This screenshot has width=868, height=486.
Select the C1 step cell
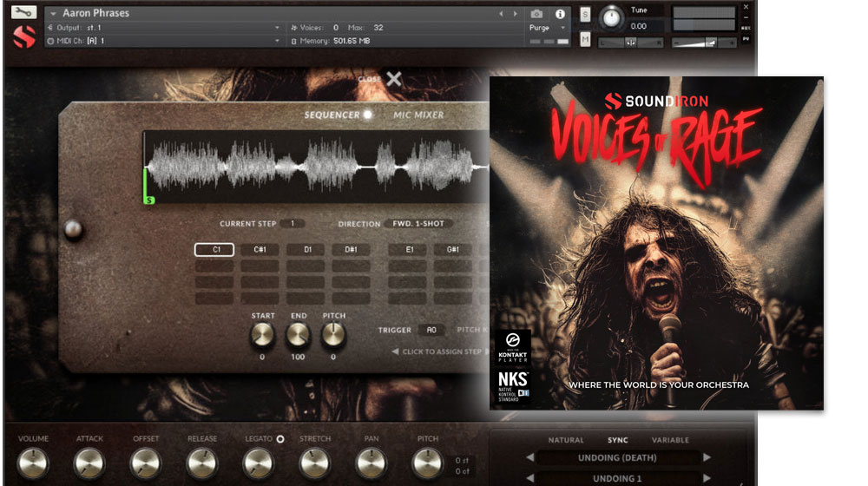pos(214,250)
